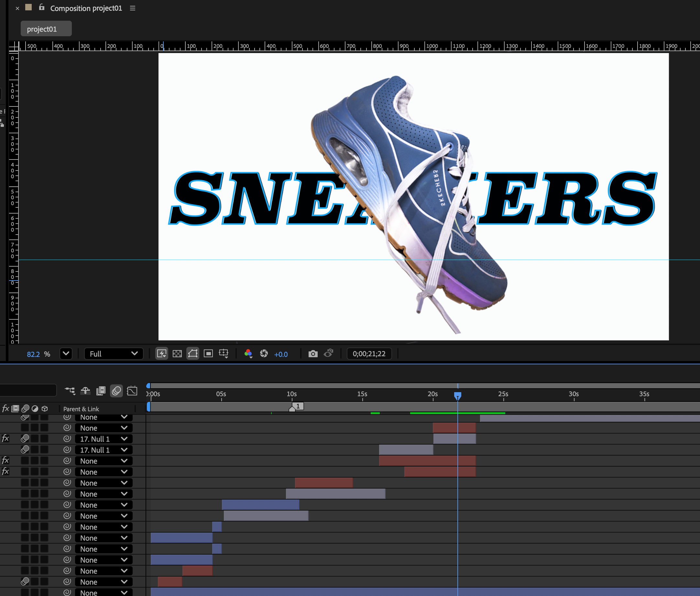The height and width of the screenshot is (596, 700).
Task: Toggle motion blur on the fx-enabled Null 1 row
Action: tap(25, 438)
